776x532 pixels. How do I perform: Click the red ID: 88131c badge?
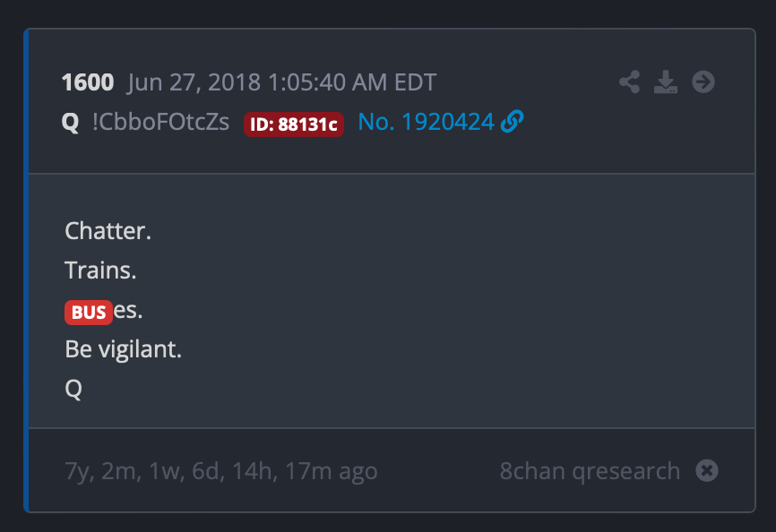pos(293,124)
